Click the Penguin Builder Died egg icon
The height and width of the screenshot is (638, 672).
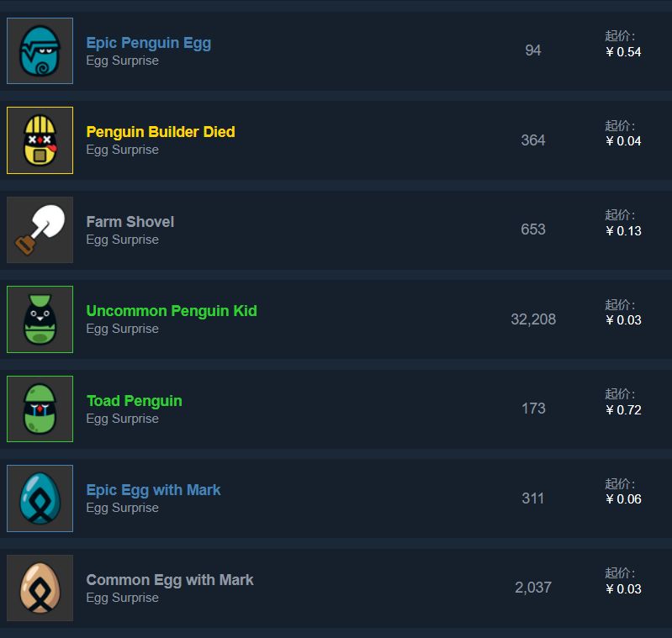click(40, 140)
